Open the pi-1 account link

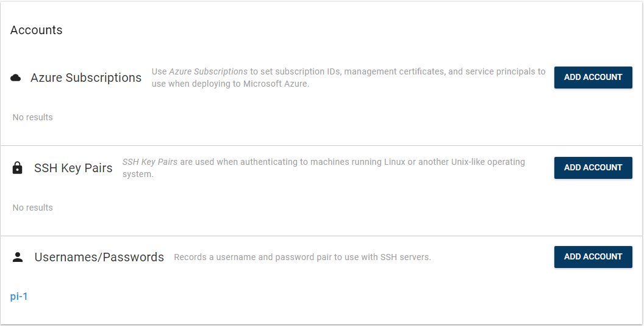19,297
